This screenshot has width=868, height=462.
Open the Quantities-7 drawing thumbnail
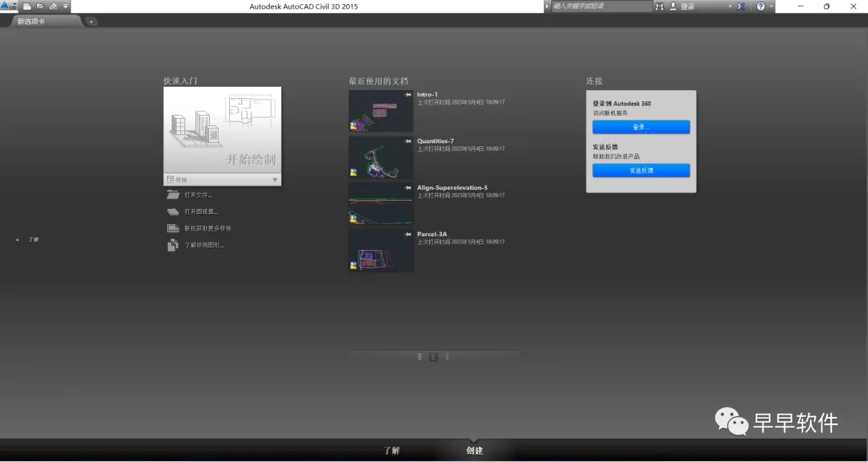(x=380, y=157)
